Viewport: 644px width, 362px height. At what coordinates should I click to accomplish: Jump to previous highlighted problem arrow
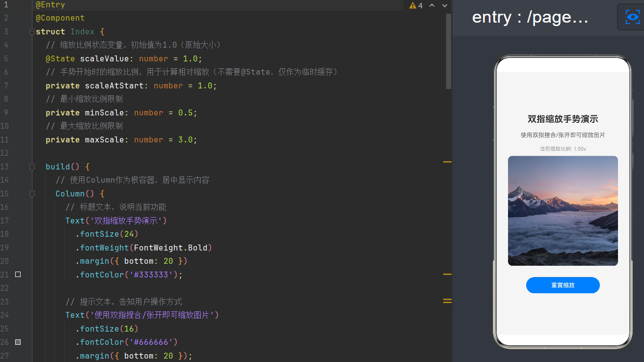432,5
